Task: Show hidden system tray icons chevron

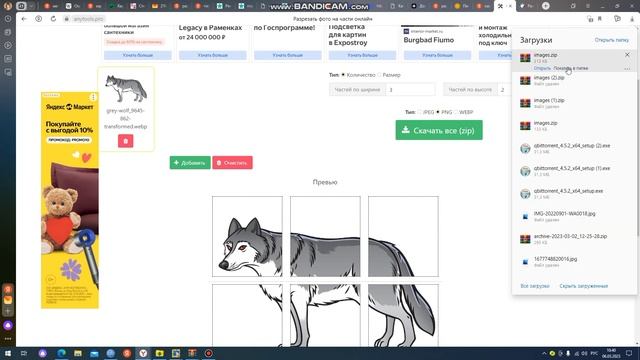Action: tap(544, 353)
